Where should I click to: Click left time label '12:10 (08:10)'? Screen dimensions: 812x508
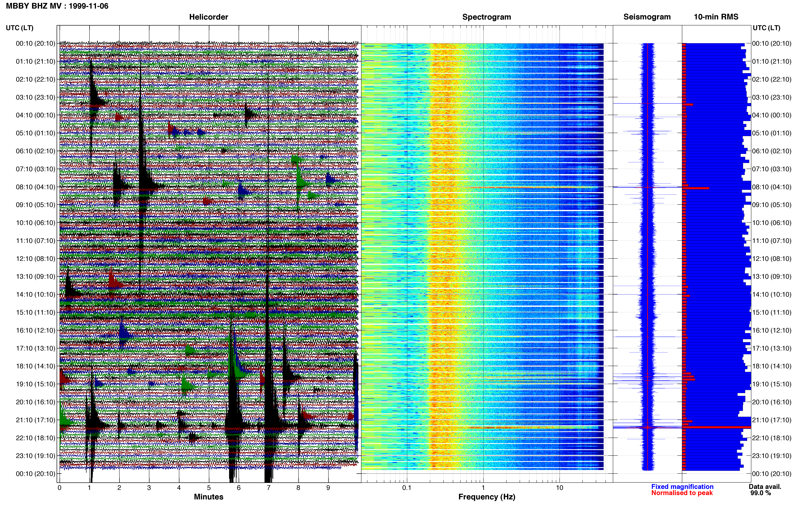[36, 259]
